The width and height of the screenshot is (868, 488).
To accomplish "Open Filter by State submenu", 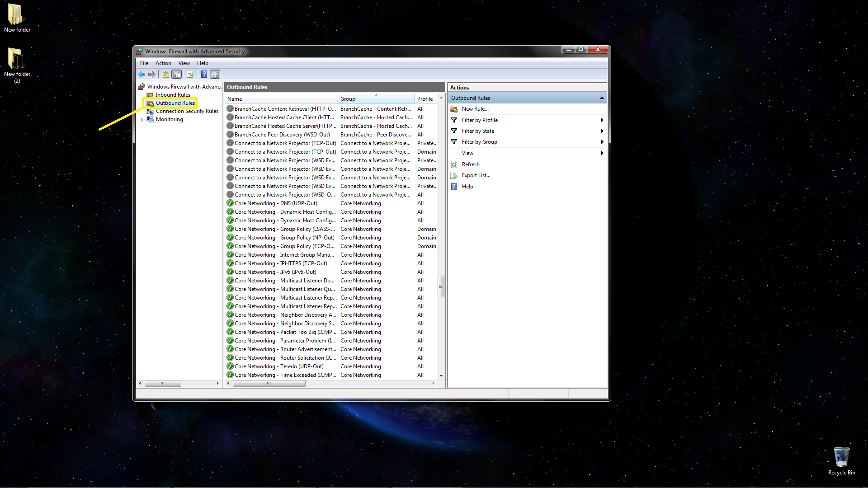I will point(478,131).
